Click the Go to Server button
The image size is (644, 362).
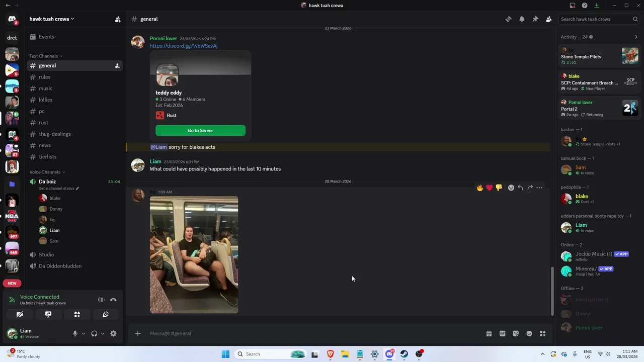[200, 130]
